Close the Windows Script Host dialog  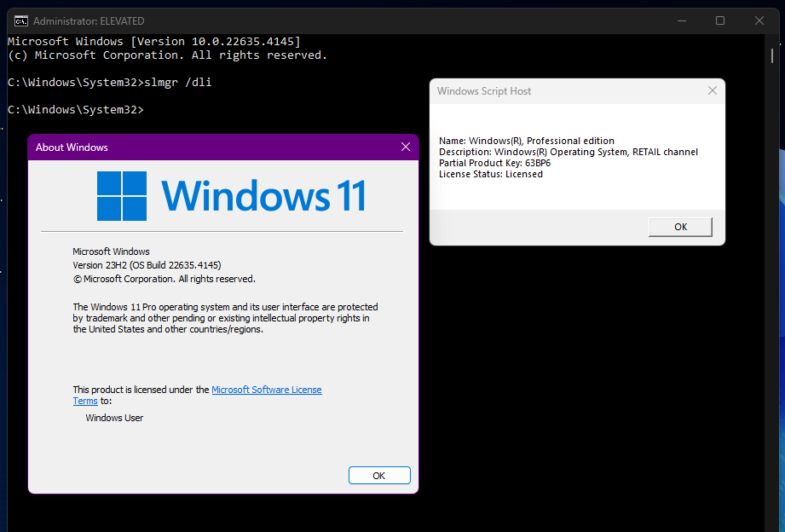(x=713, y=90)
